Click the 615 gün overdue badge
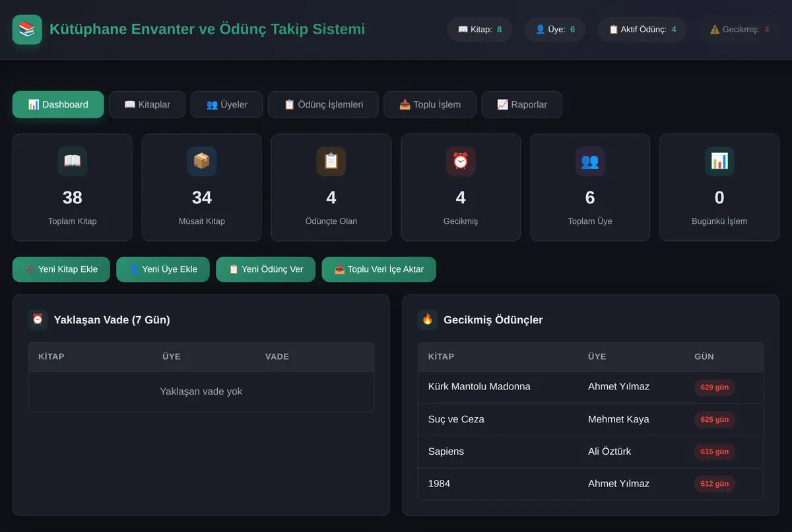The width and height of the screenshot is (792, 532). coord(714,452)
